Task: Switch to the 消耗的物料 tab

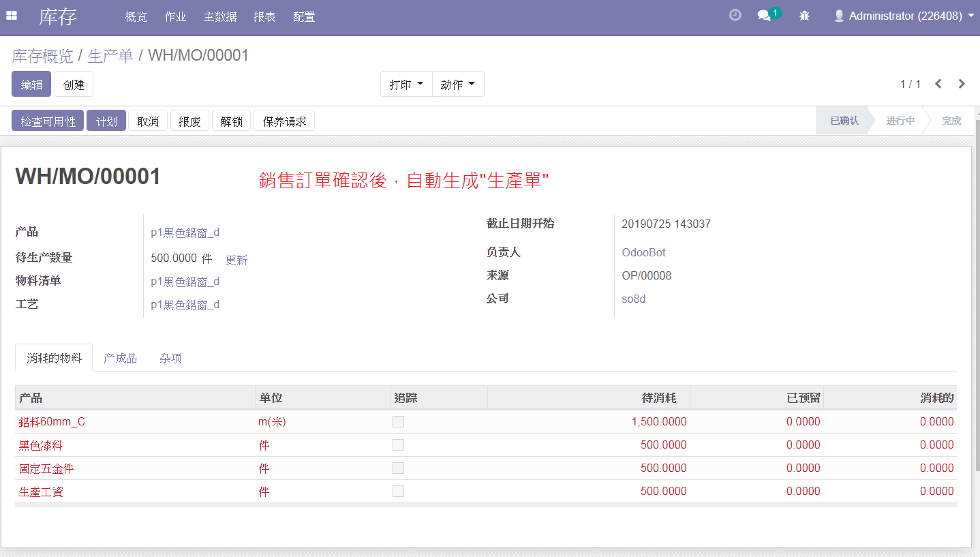Action: point(54,358)
